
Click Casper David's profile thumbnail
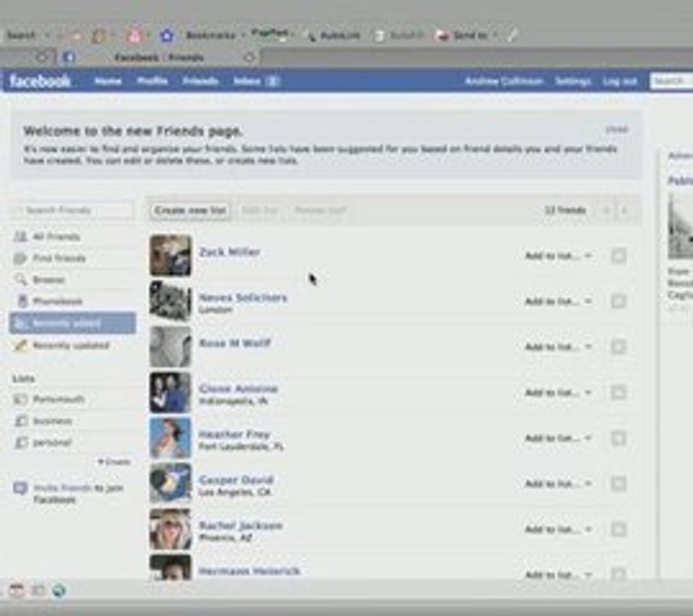[170, 483]
